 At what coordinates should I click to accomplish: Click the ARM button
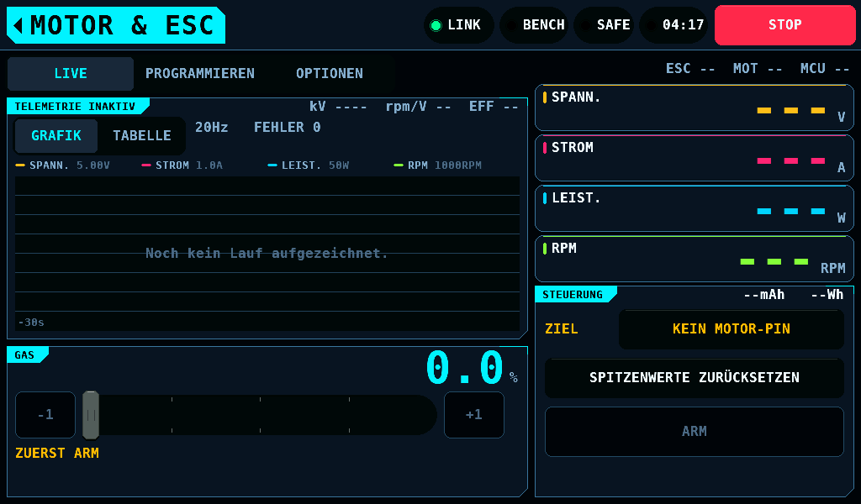[694, 431]
